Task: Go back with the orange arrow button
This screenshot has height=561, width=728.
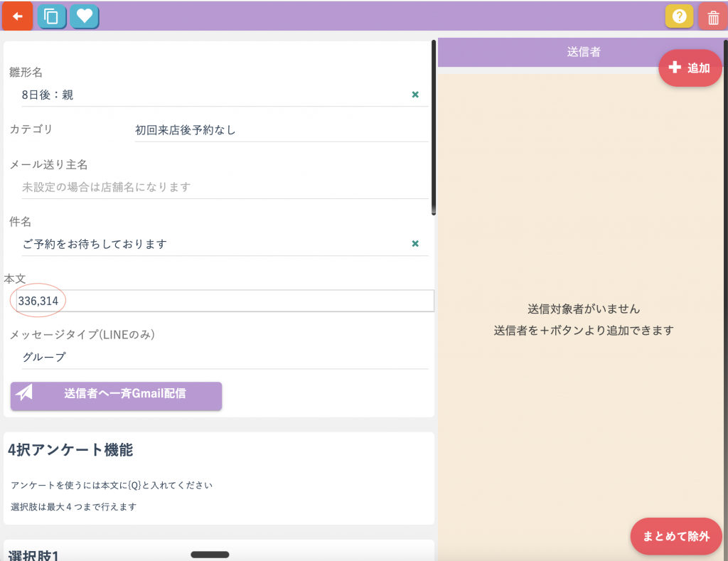Action: click(17, 16)
